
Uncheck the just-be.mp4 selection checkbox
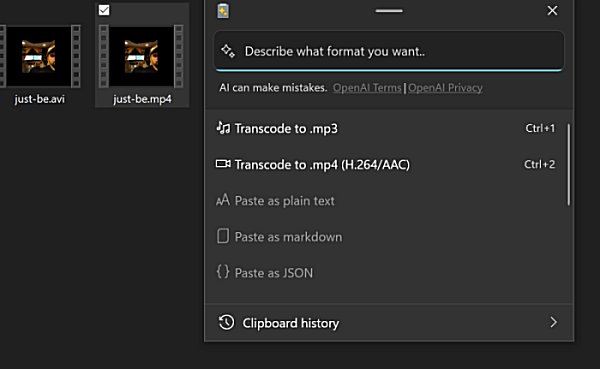tap(104, 10)
